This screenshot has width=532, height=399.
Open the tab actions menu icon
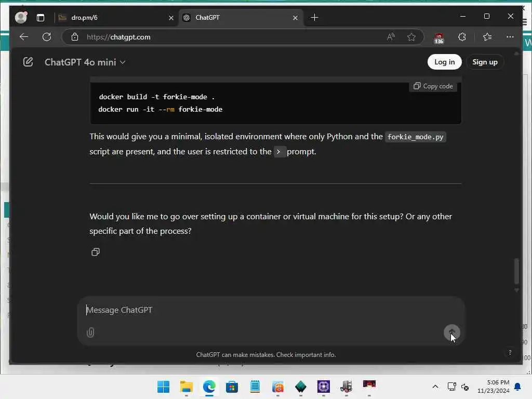coord(41,18)
